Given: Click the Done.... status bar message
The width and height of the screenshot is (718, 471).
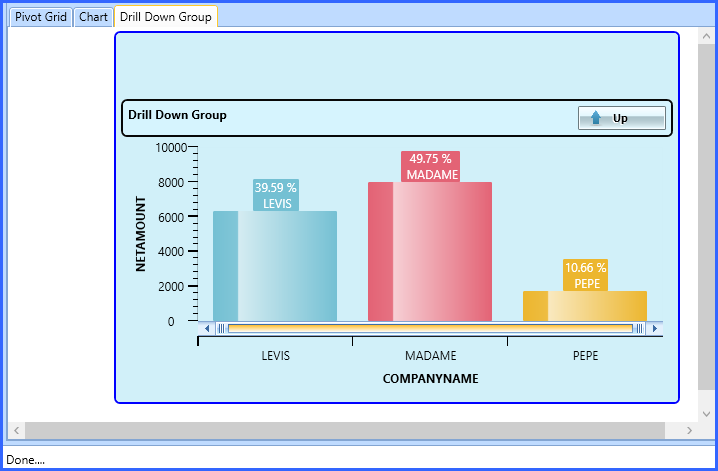Looking at the screenshot, I should pos(26,460).
